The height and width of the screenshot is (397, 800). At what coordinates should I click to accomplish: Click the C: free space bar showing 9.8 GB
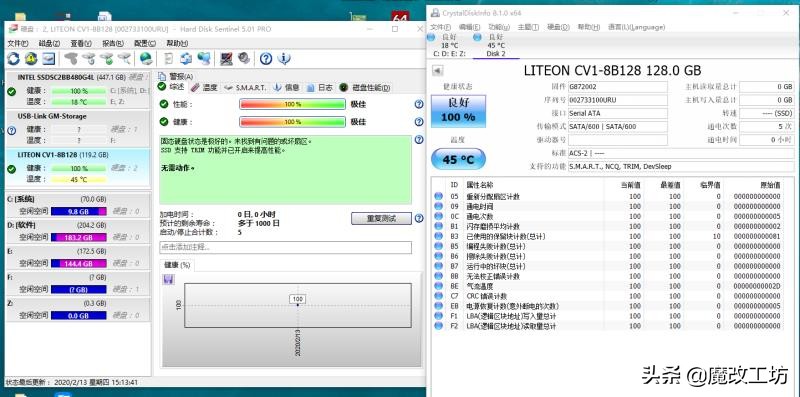coord(79,211)
